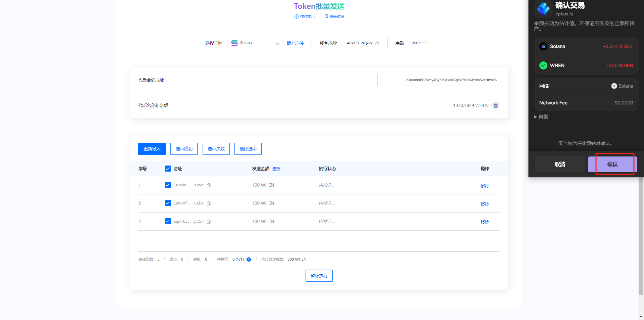Click row 1 amount 100 WHEN
The height and width of the screenshot is (320, 644).
(x=263, y=185)
